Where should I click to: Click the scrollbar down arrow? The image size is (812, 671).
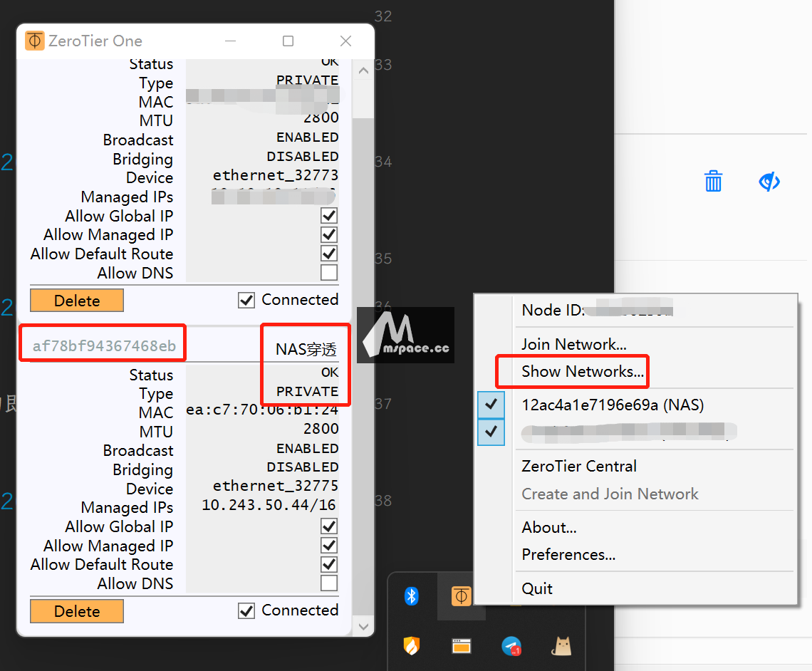click(x=363, y=626)
